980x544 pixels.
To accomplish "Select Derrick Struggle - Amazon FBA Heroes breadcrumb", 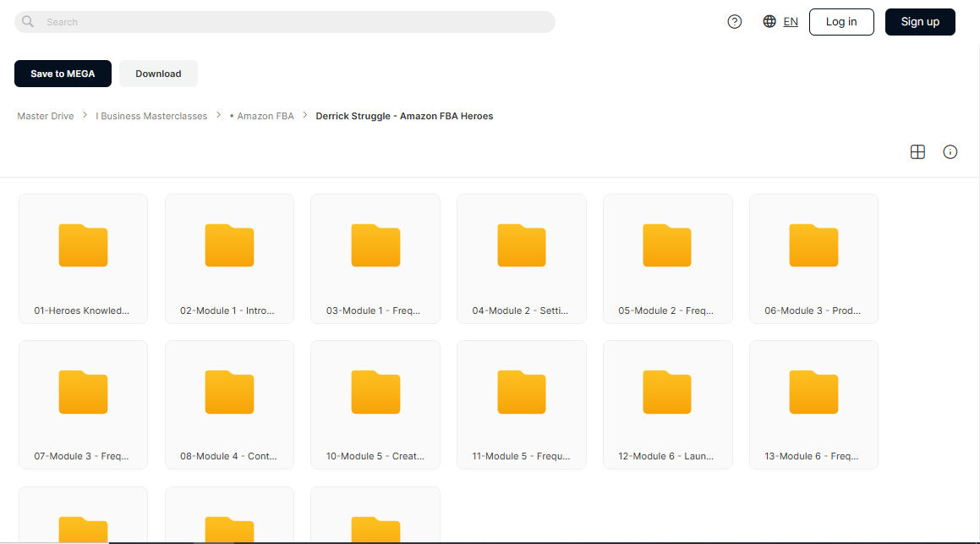I will coord(404,116).
